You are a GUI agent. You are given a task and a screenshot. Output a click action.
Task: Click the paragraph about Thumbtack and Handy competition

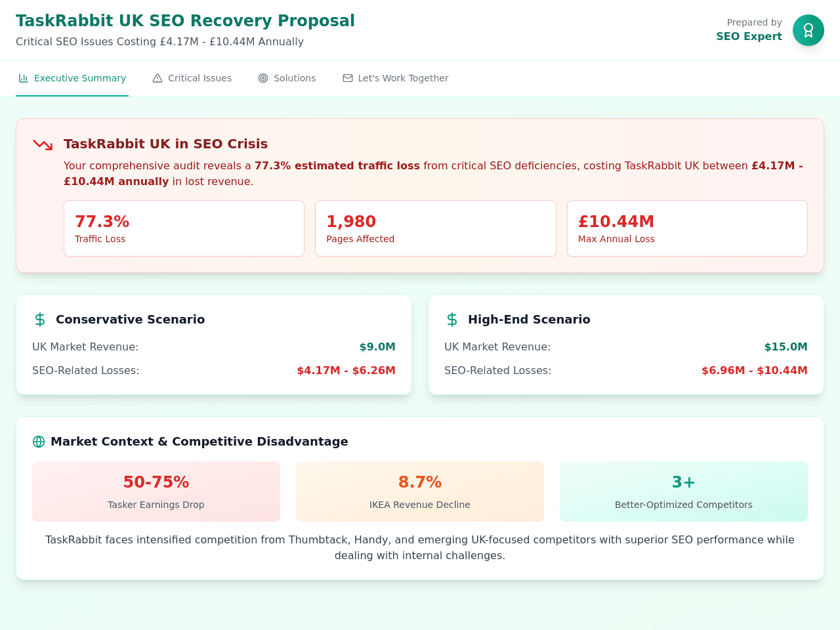(420, 548)
